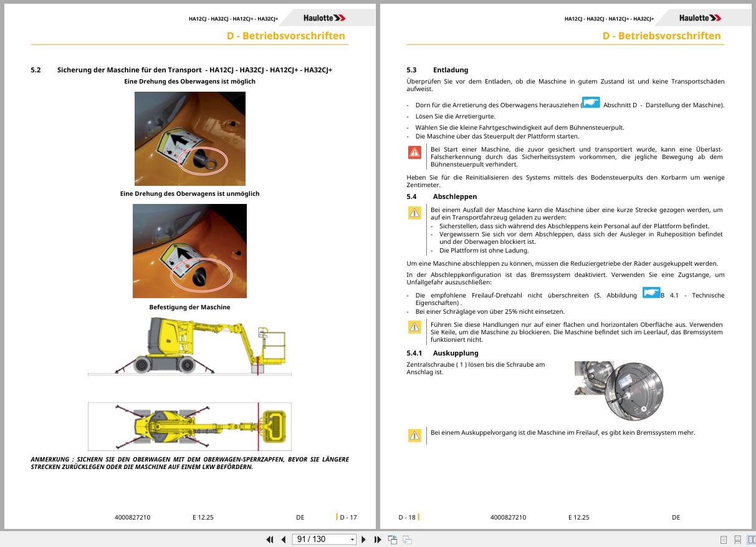Click the warning icon beside 'Bei einem Auskuppelvorgang'

click(414, 435)
